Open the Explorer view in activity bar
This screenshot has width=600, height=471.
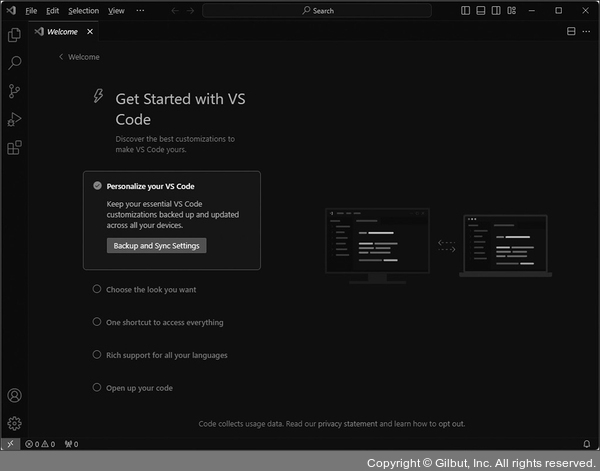pos(14,35)
